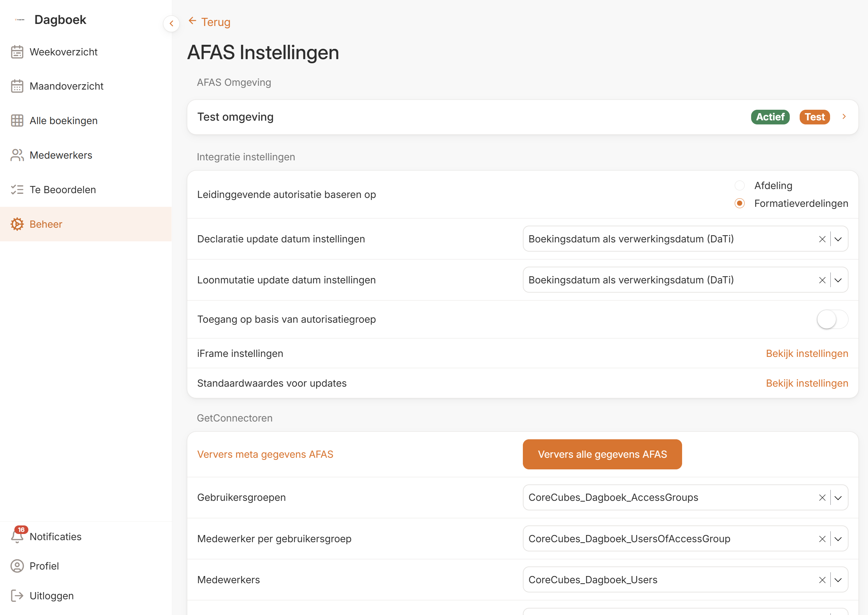Select Uitloggen to sign out
Viewport: 868px width, 615px height.
coord(85,596)
